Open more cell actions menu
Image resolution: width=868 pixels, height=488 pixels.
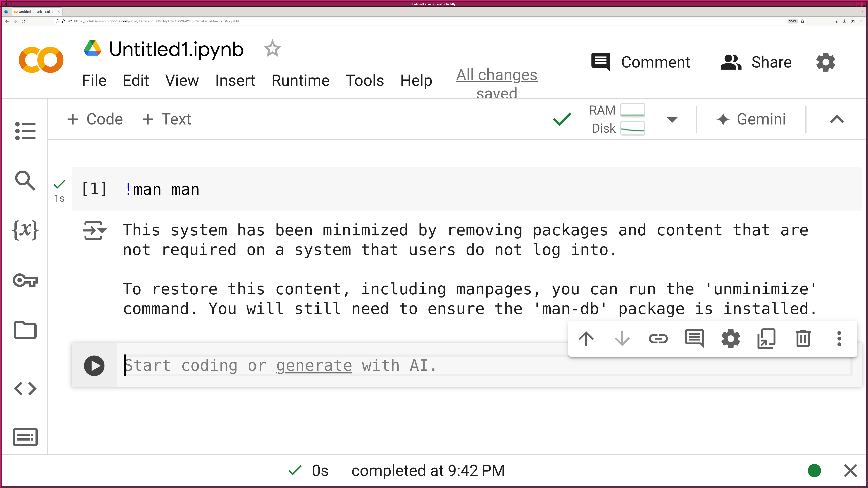tap(839, 338)
